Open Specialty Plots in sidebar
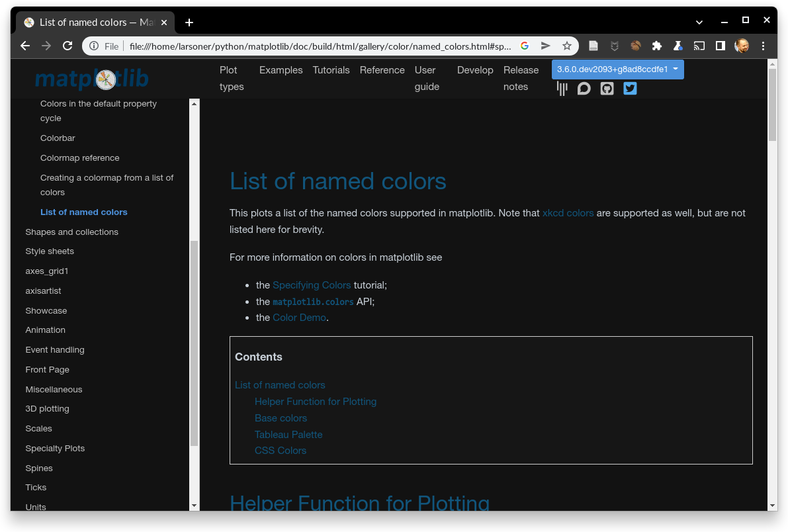 [56, 449]
